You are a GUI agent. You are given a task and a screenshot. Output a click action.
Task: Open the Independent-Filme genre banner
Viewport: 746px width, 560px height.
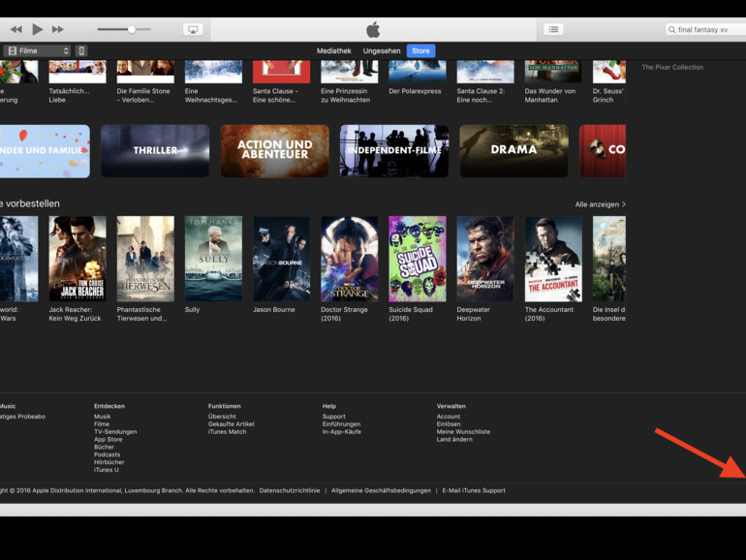point(394,151)
